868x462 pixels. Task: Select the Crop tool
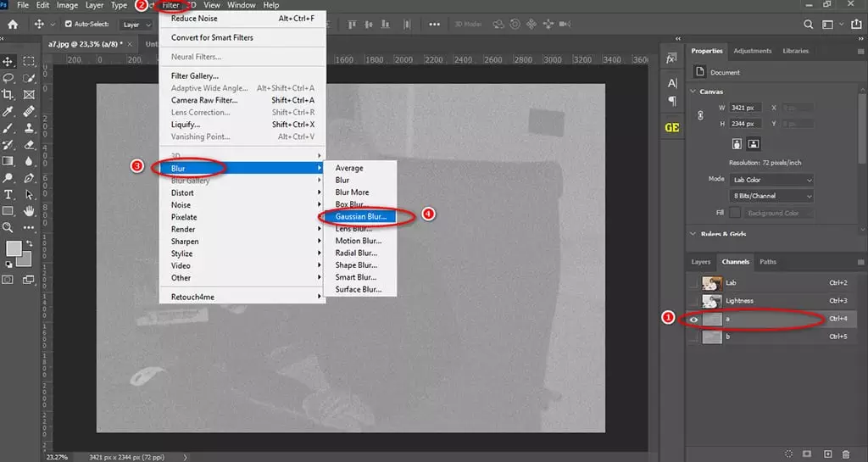pyautogui.click(x=8, y=94)
